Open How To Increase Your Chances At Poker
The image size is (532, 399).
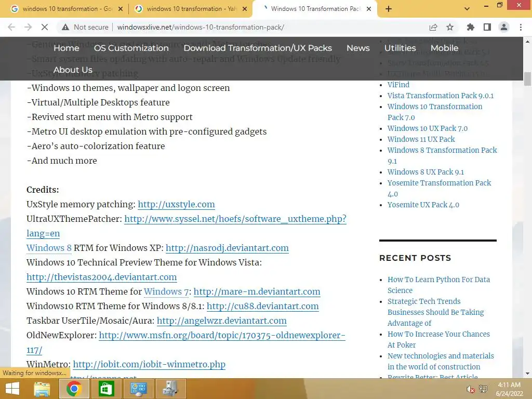(438, 340)
